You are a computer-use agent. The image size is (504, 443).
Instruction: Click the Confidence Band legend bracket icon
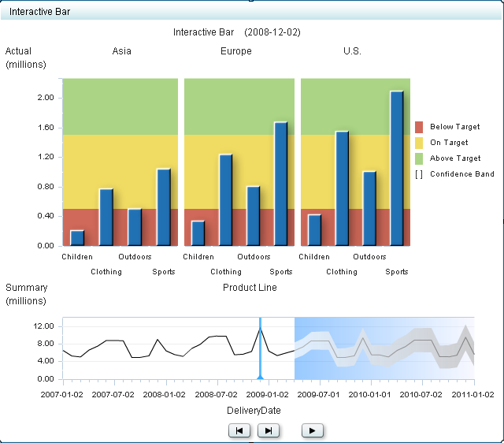tap(419, 174)
